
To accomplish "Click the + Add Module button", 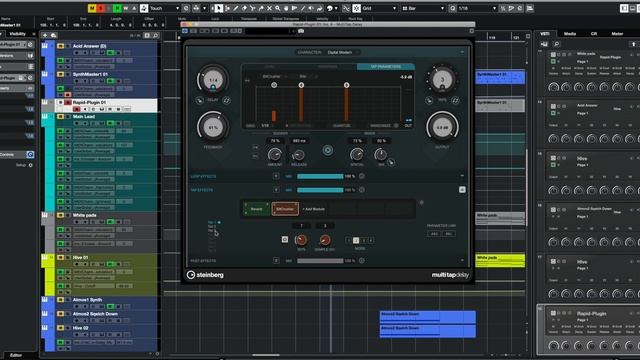I will pyautogui.click(x=314, y=209).
